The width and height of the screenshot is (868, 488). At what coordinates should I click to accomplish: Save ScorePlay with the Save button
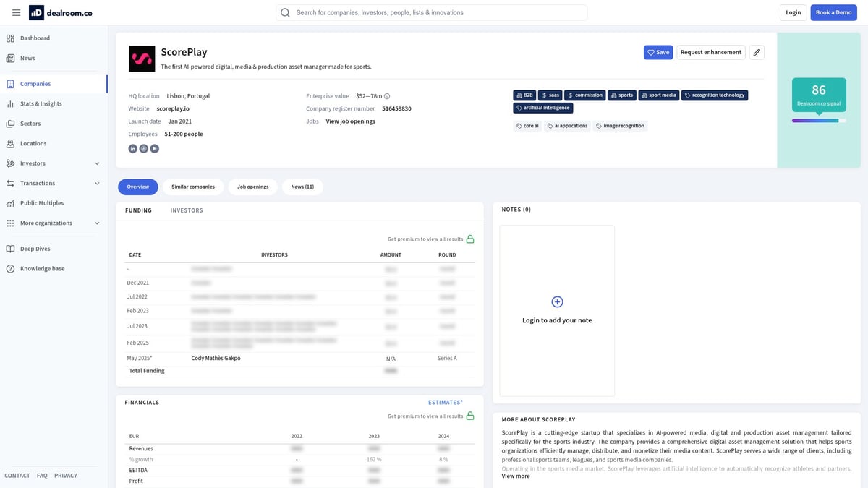click(658, 52)
